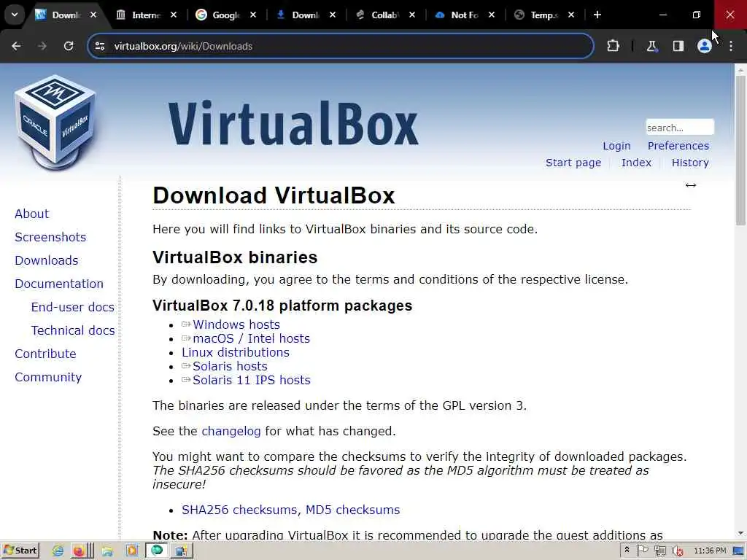The image size is (747, 560).
Task: Open Documentation in sidebar
Action: (x=59, y=284)
